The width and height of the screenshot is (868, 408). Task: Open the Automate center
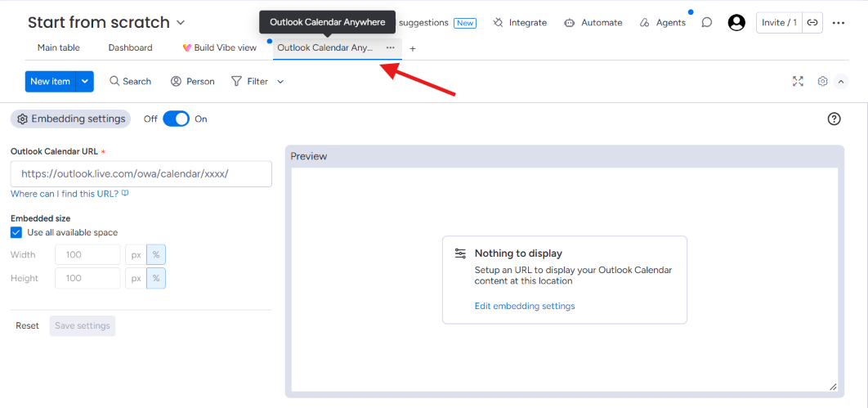coord(593,23)
